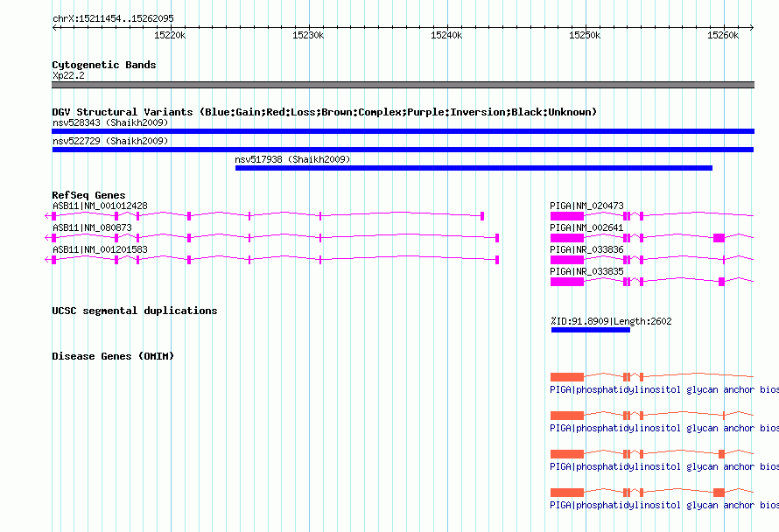Viewport: 779px width, 532px height.
Task: Select nsv517938 (Shaikh2009) label
Action: pos(292,159)
